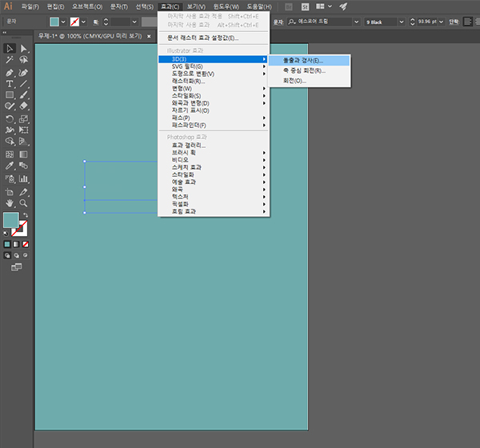Open 윈도우(W) menu
The image size is (480, 448).
click(x=226, y=6)
